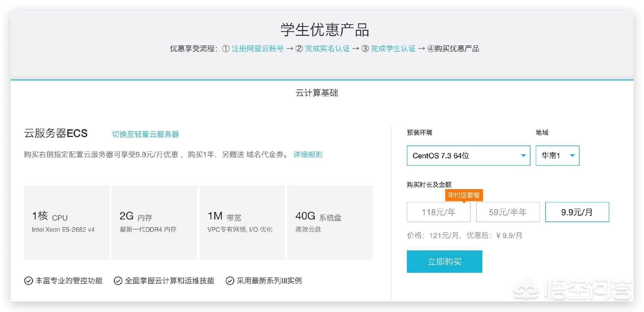The image size is (644, 312).
Task: Click the ECS discount description paragraph
Action: click(156, 155)
